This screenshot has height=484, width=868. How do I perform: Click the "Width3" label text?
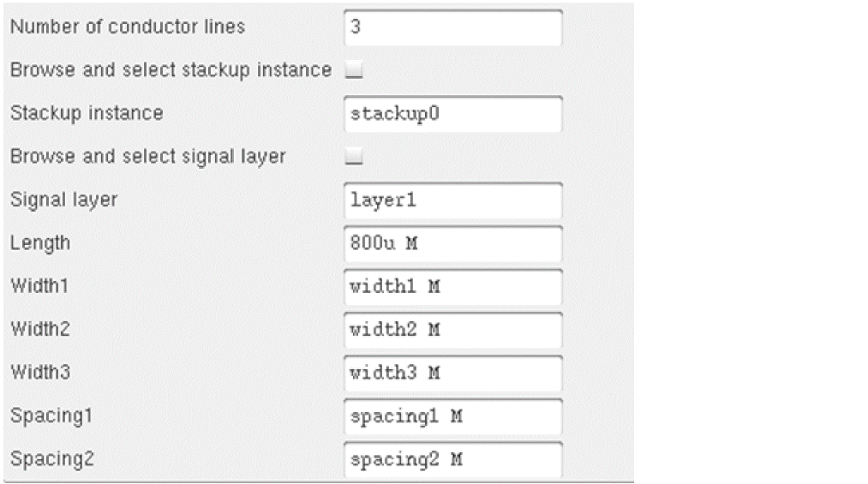(x=39, y=373)
